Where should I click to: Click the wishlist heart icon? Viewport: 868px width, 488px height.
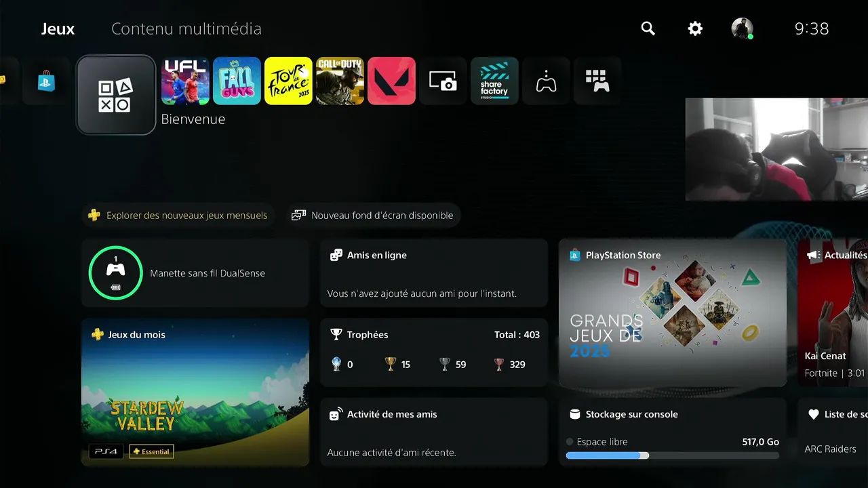pos(813,414)
